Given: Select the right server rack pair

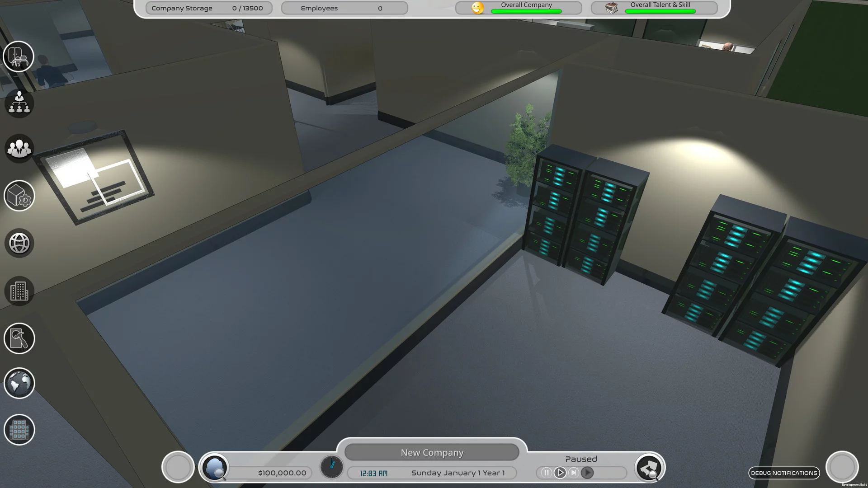Looking at the screenshot, I should (x=764, y=280).
